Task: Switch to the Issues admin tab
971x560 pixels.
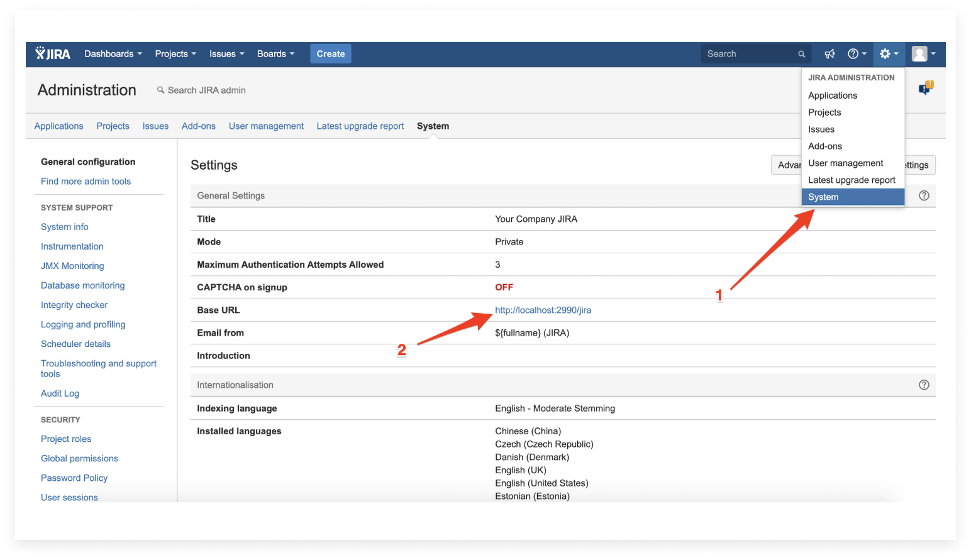Action: [x=155, y=126]
